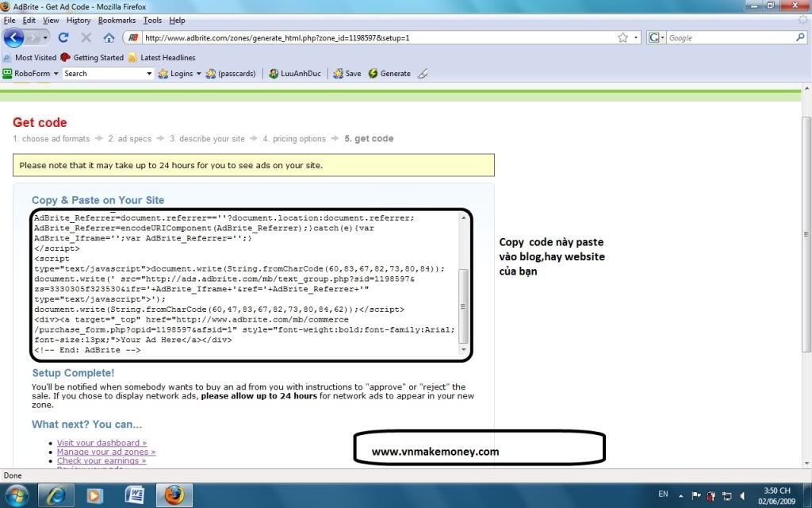Click the Firefox back button
The height and width of the screenshot is (508, 812).
coord(14,38)
